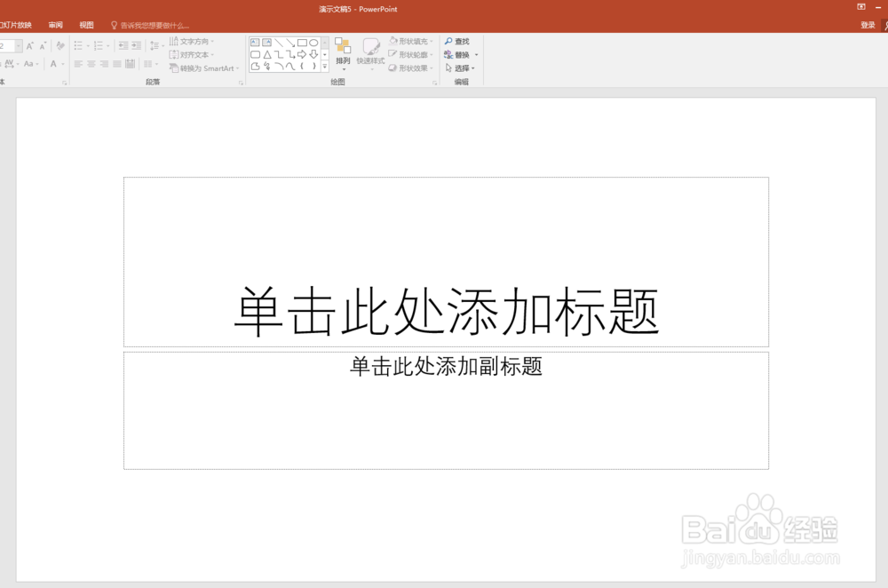Open the 形状轮廓 shape outline dropdown
Viewport: 888px width, 588px height.
(411, 55)
